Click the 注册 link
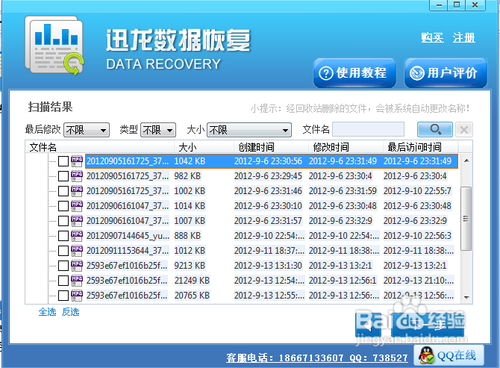 [x=464, y=38]
